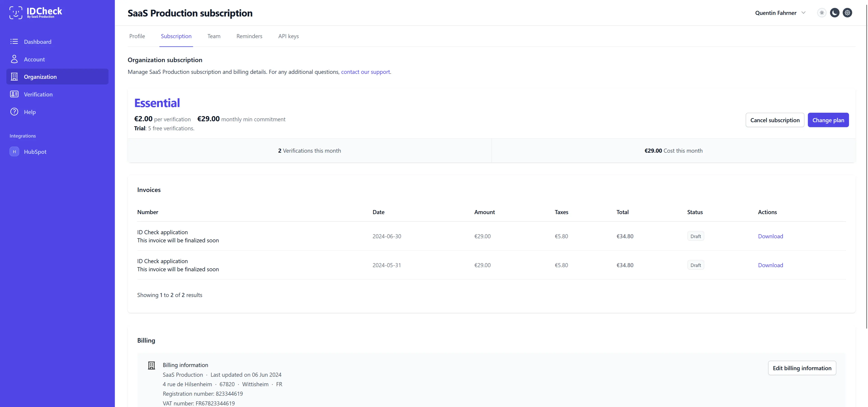Open the API keys tab
Viewport: 868px width, 407px height.
[288, 36]
